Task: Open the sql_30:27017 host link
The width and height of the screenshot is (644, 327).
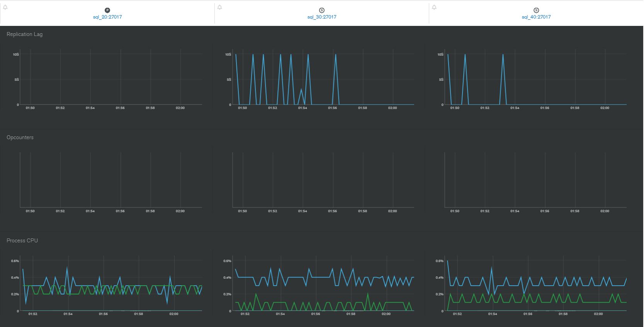Action: point(322,17)
